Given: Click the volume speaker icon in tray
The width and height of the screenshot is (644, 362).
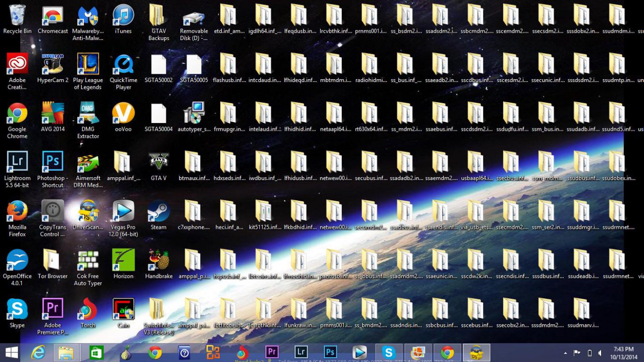Looking at the screenshot, I should click(x=600, y=353).
